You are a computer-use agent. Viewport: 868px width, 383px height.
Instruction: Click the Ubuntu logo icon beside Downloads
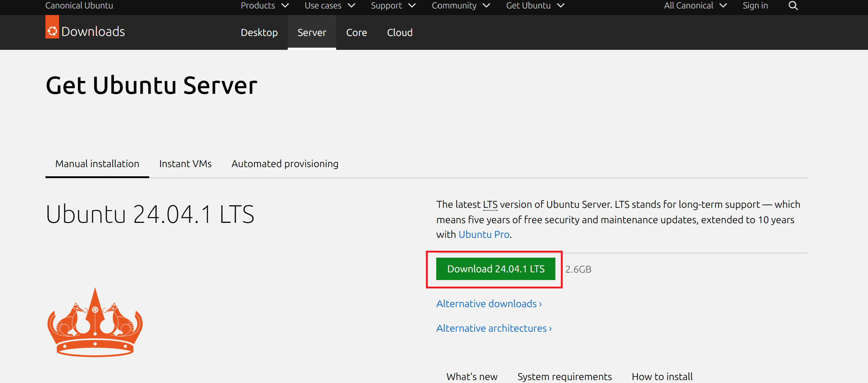52,27
